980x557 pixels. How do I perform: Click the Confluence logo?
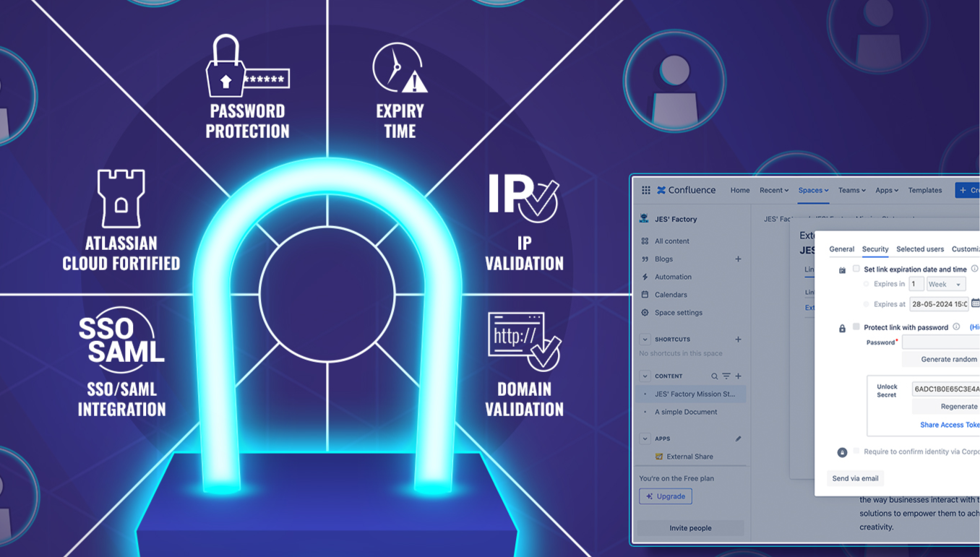(x=686, y=190)
